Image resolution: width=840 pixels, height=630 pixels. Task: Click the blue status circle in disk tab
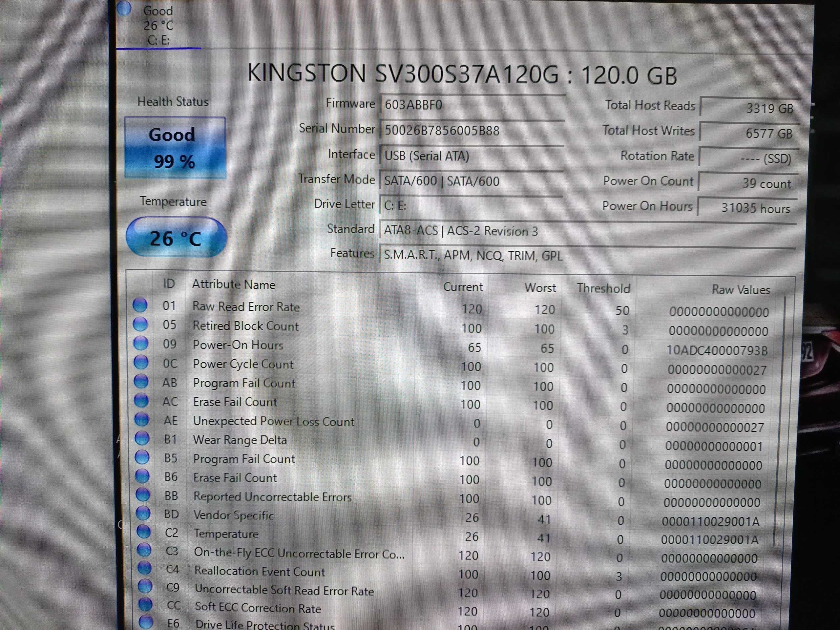[124, 8]
